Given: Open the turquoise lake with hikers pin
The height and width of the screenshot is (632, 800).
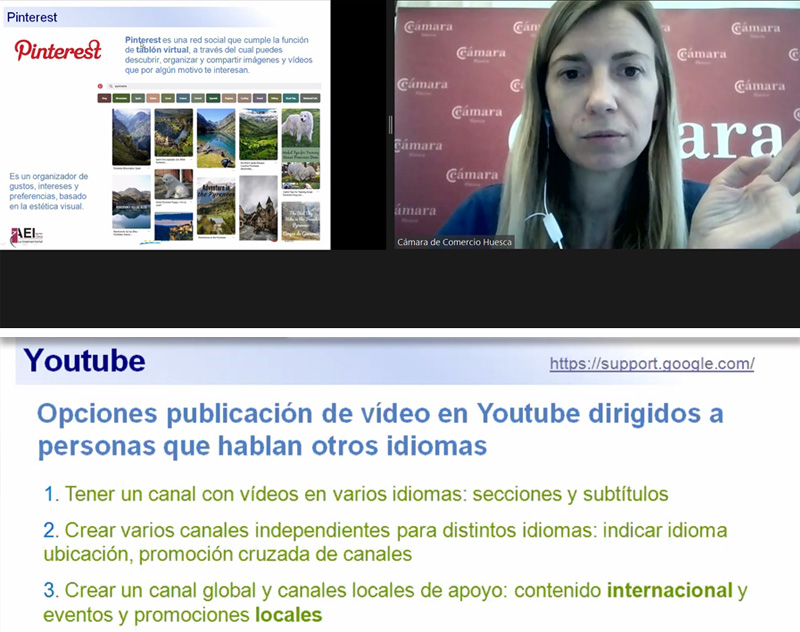Looking at the screenshot, I should click(216, 138).
